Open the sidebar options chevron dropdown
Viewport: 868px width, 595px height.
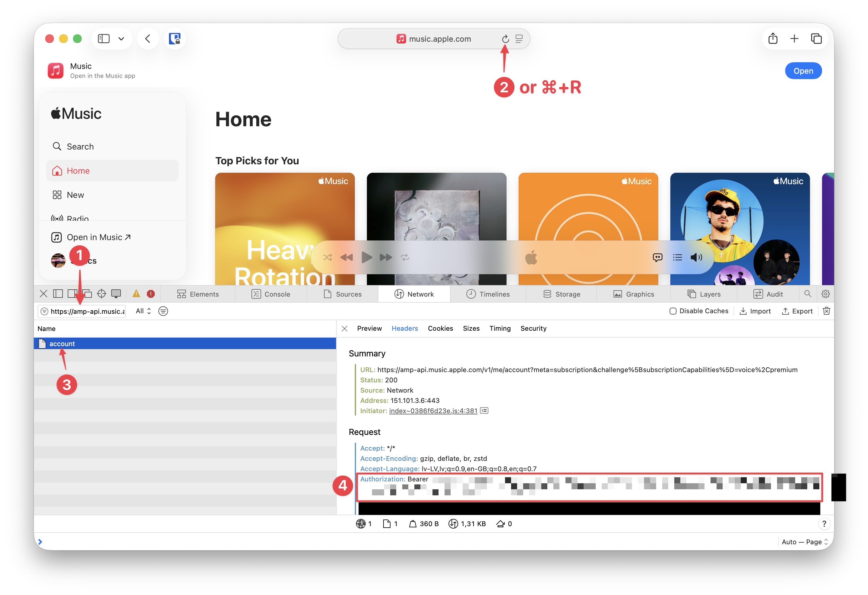121,38
